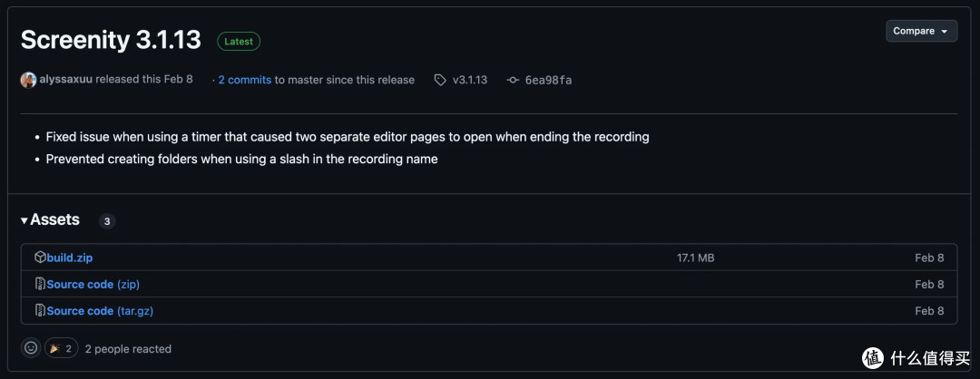
Task: Click the fixed timer issue note
Action: tap(348, 137)
